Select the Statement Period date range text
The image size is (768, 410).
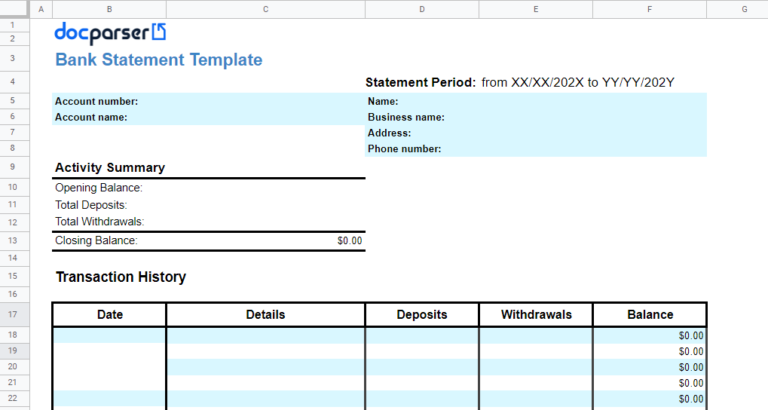[x=578, y=82]
